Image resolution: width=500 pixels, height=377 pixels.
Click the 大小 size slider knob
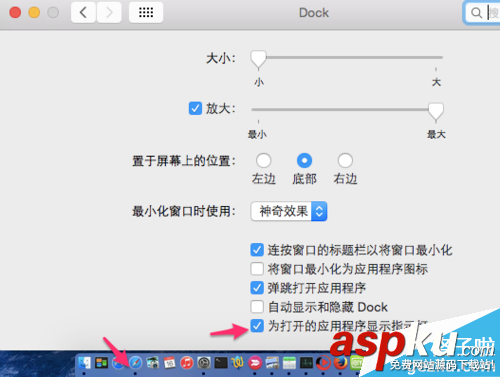(x=258, y=59)
